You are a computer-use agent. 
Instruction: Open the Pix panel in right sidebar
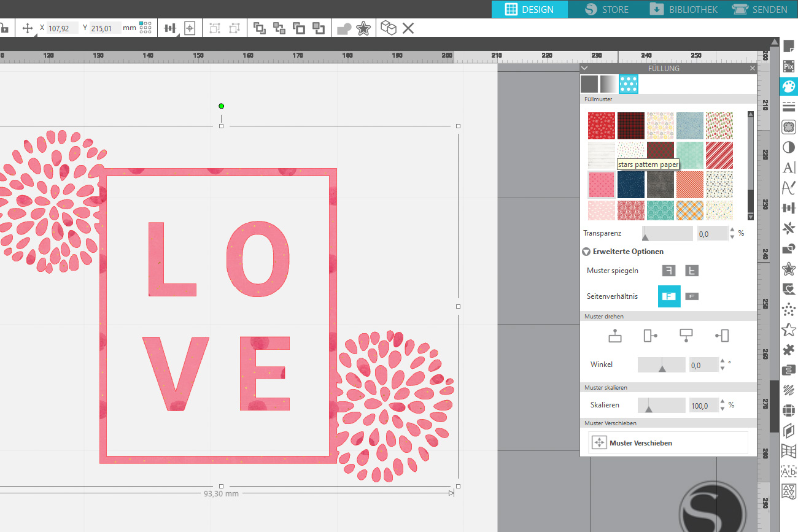(789, 66)
